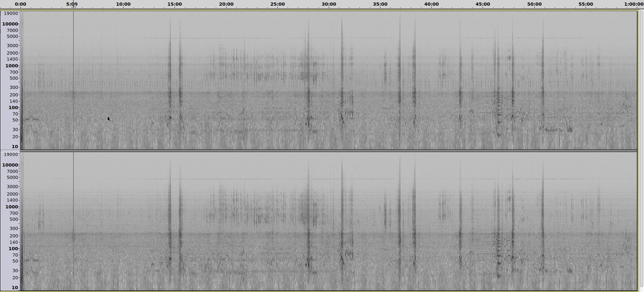Click the 50:00 mark on the time ruler
Image resolution: width=644 pixels, height=292 pixels.
tap(534, 4)
